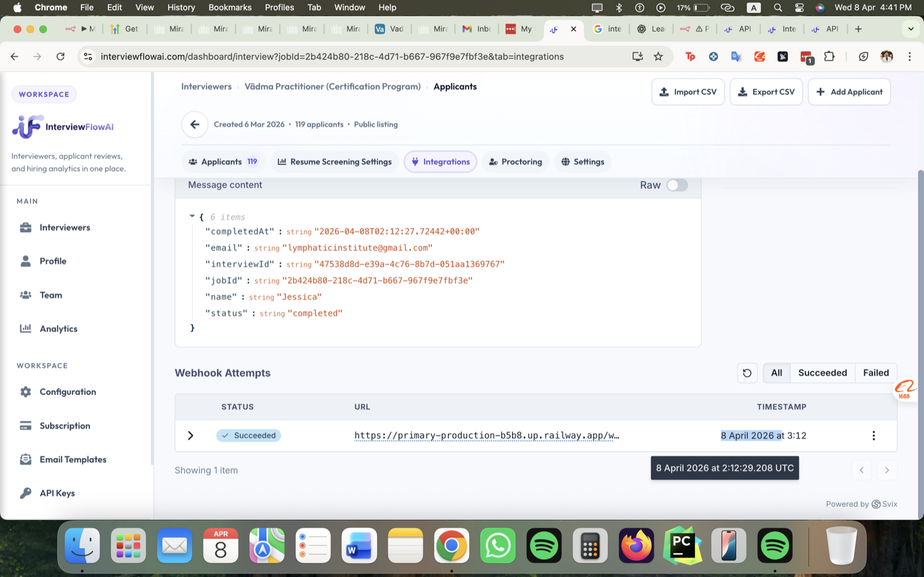The width and height of the screenshot is (924, 577).
Task: Open WhatsApp from the Dock
Action: (x=498, y=546)
